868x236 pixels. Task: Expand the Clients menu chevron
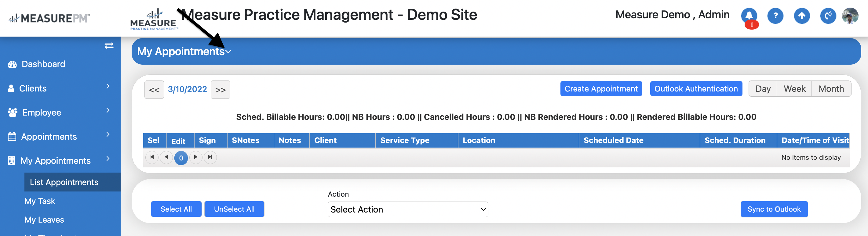coord(108,86)
